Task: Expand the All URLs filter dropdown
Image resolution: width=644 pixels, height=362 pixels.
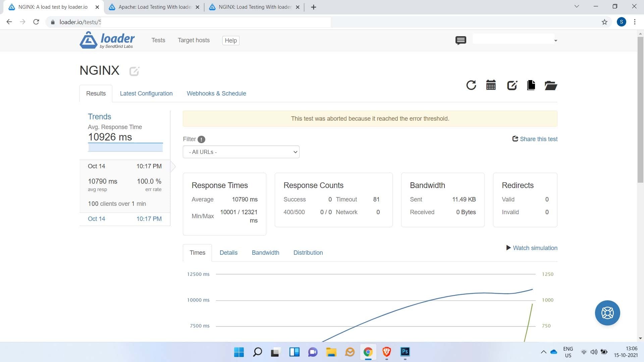Action: tap(241, 152)
